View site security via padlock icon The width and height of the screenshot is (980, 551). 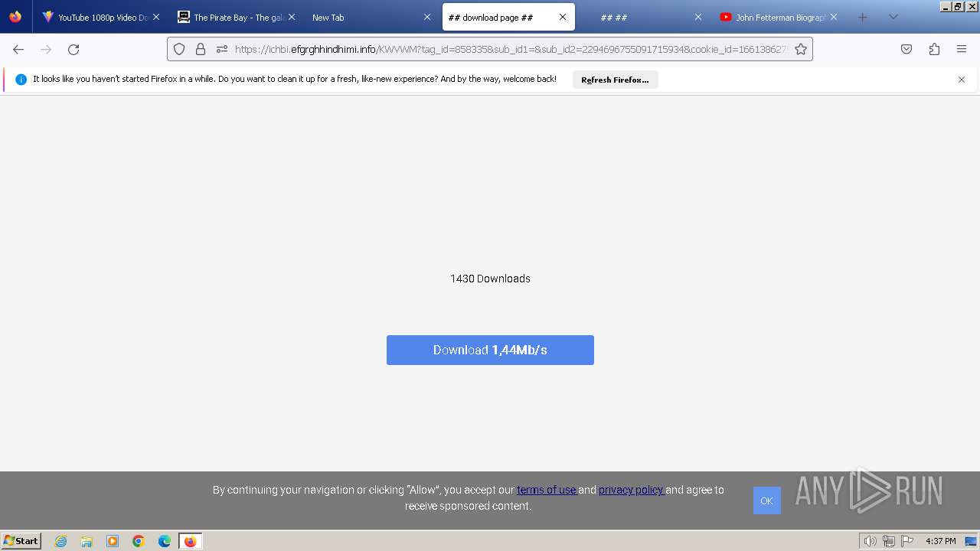pos(201,49)
